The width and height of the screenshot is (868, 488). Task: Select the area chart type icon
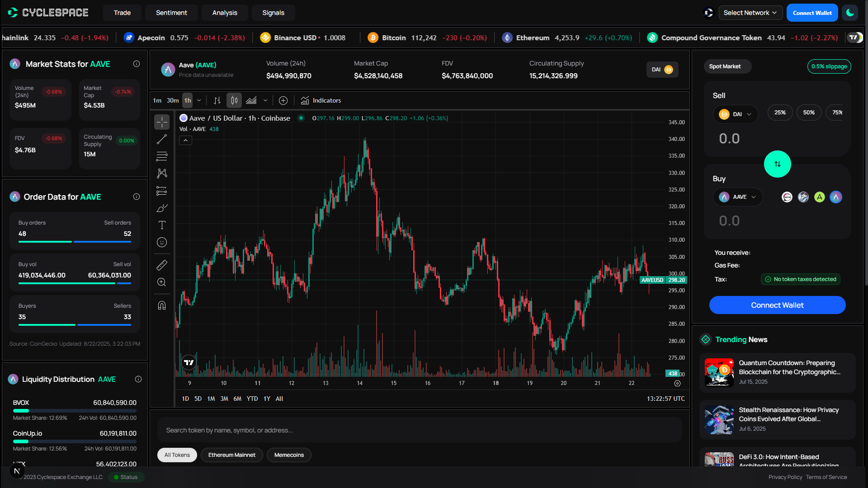251,100
